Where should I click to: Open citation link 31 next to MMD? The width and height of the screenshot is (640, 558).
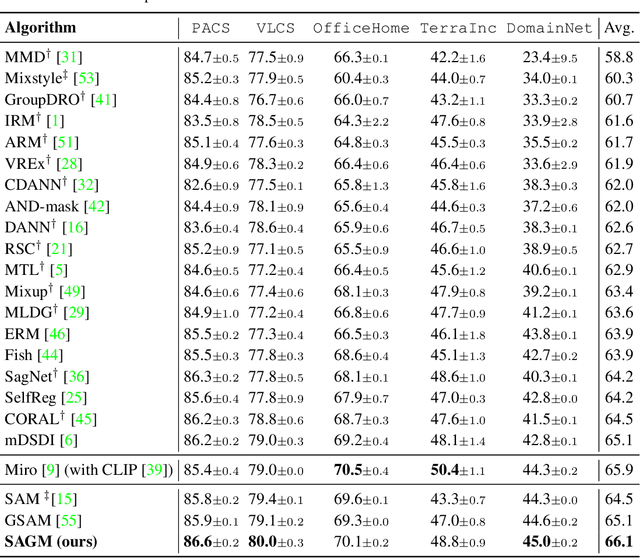pyautogui.click(x=69, y=57)
